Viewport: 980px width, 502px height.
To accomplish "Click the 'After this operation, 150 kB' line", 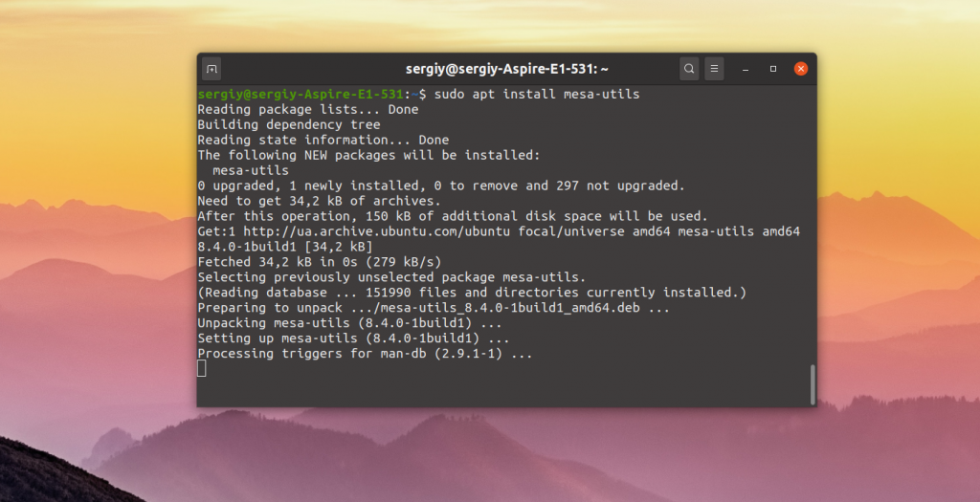I will coord(453,216).
